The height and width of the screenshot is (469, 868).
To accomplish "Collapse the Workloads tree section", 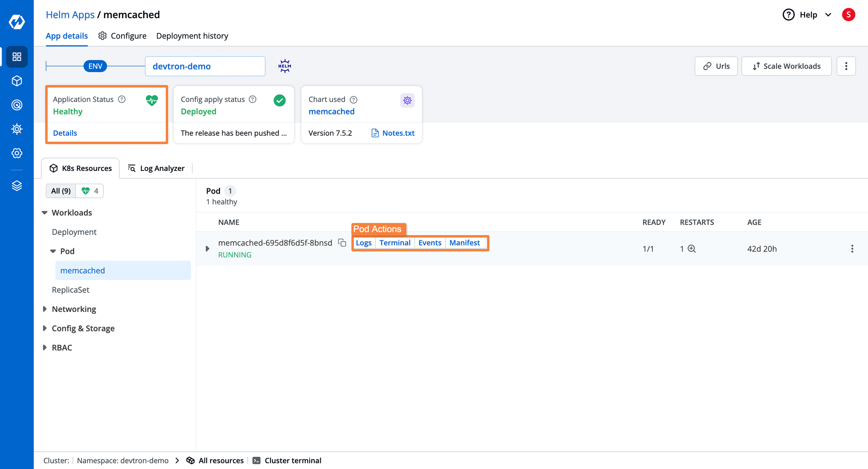I will (x=44, y=213).
